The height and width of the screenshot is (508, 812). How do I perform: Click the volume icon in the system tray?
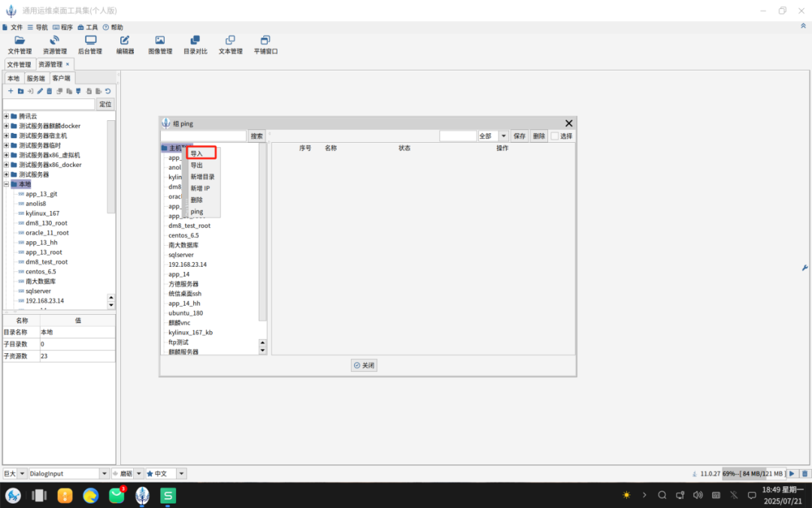(698, 495)
